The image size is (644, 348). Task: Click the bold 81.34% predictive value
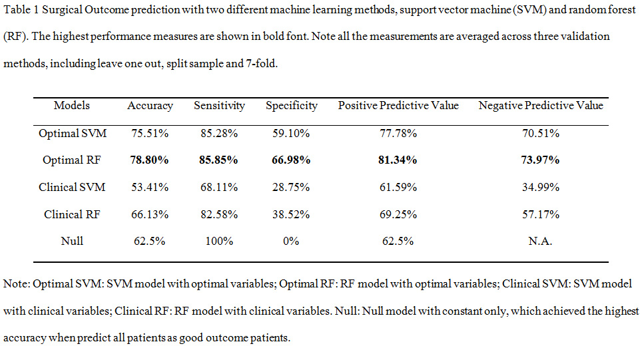click(398, 160)
